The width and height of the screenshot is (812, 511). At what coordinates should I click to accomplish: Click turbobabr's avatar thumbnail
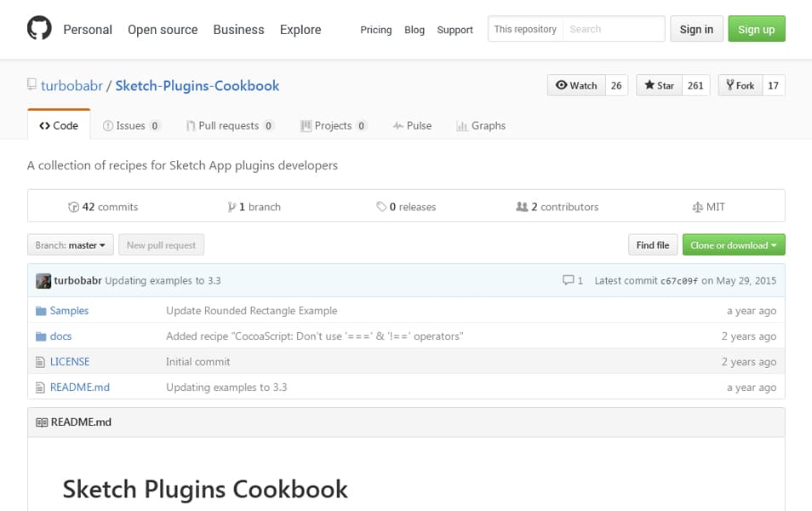pos(42,280)
